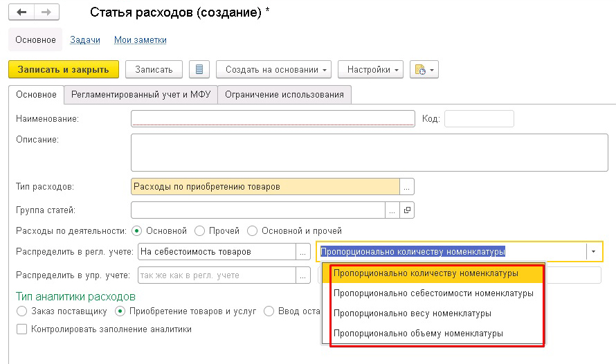Go forward with the right arrow button
This screenshot has width=616, height=364.
click(47, 12)
